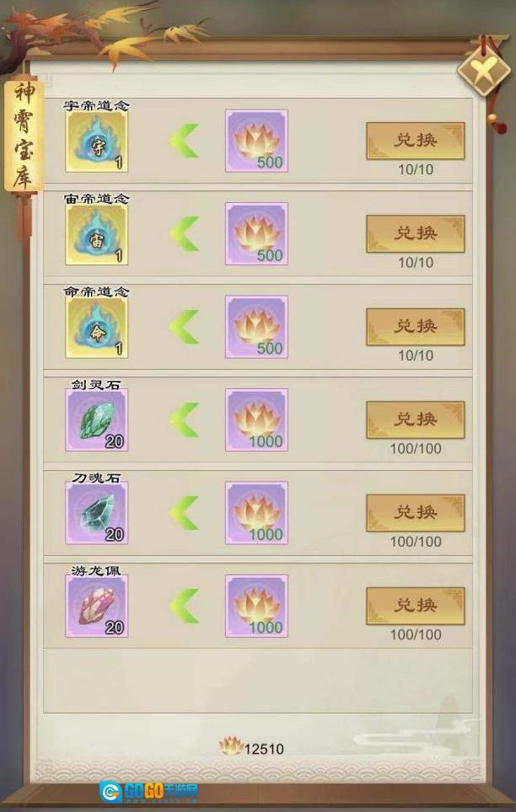Exchange 宇帝道念 with the 兑换 button
516x812 pixels.
[x=416, y=141]
